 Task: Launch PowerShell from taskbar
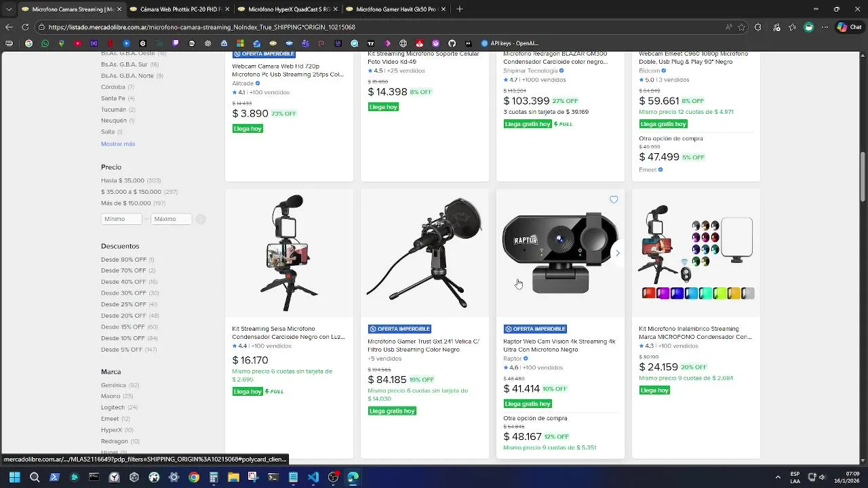54,477
